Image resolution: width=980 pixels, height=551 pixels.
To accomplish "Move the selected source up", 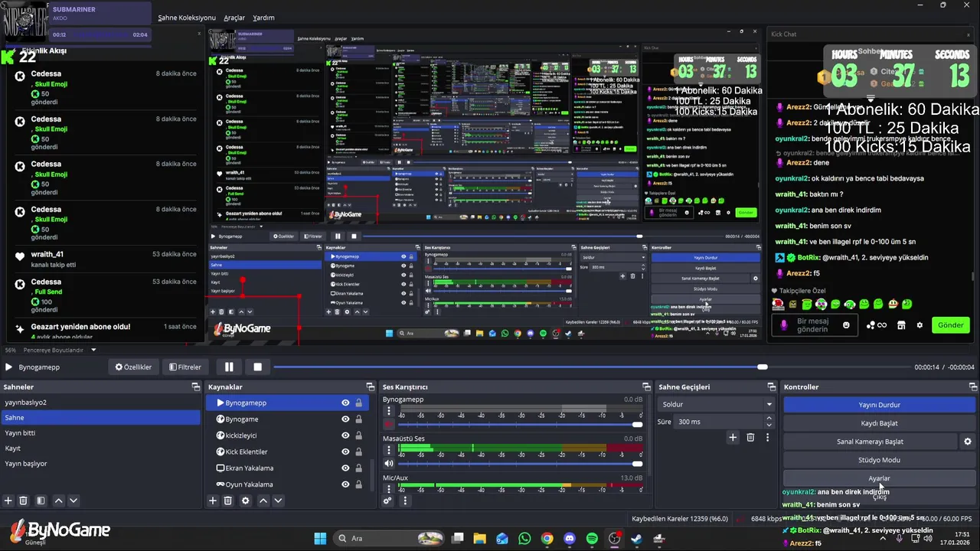I will (263, 500).
